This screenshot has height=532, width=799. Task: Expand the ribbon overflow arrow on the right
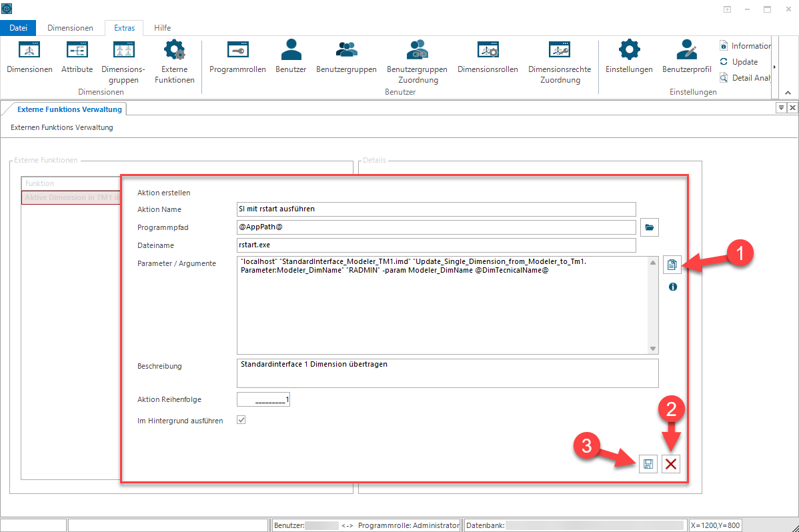[774, 67]
